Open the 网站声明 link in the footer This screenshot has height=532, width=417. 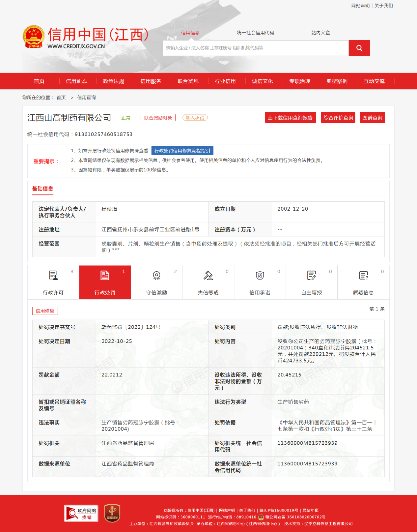coord(227,510)
